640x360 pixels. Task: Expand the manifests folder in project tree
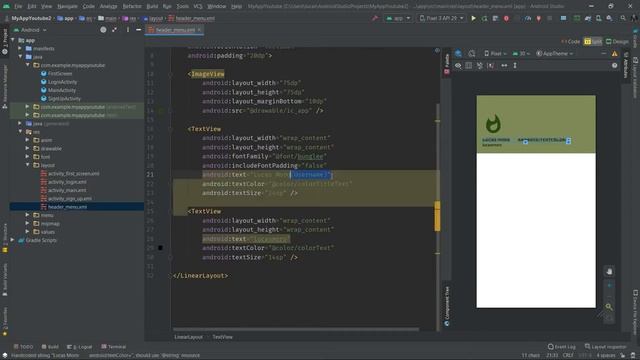(20, 49)
